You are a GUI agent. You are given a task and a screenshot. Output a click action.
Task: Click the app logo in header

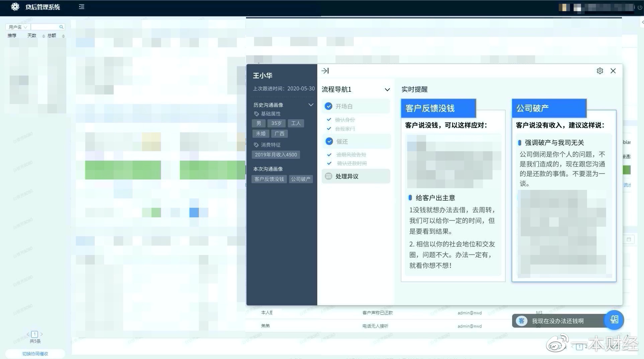tap(15, 7)
